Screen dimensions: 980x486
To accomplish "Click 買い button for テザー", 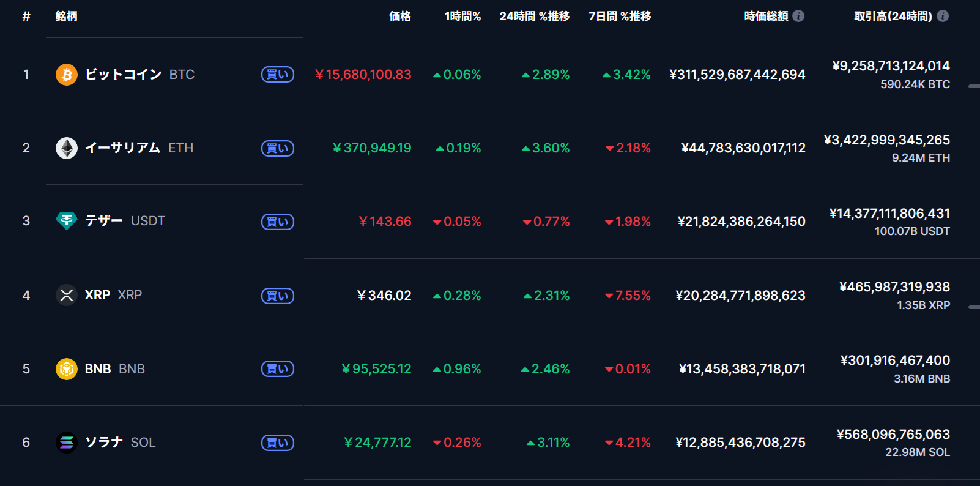I will coord(278,222).
